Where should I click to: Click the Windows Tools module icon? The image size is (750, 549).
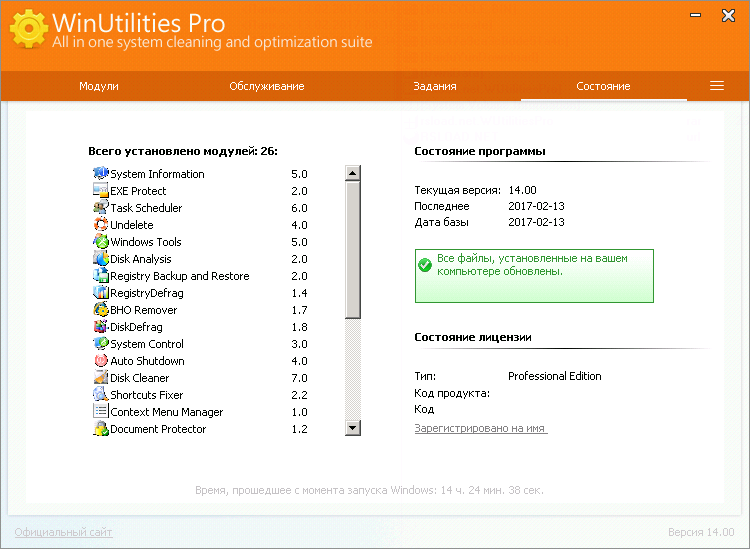[x=100, y=242]
